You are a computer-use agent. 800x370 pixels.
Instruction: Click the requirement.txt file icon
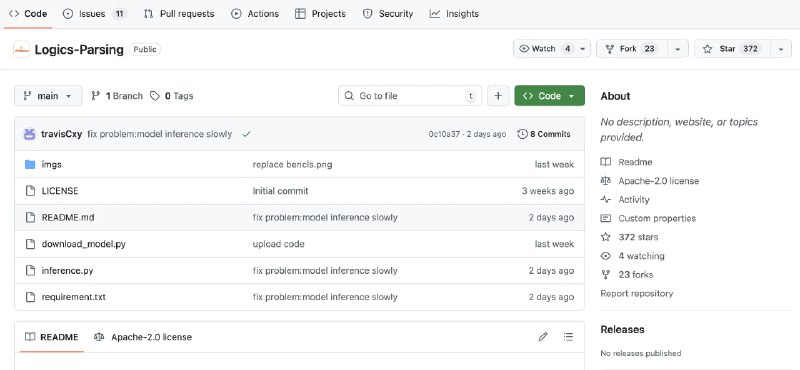tap(30, 297)
